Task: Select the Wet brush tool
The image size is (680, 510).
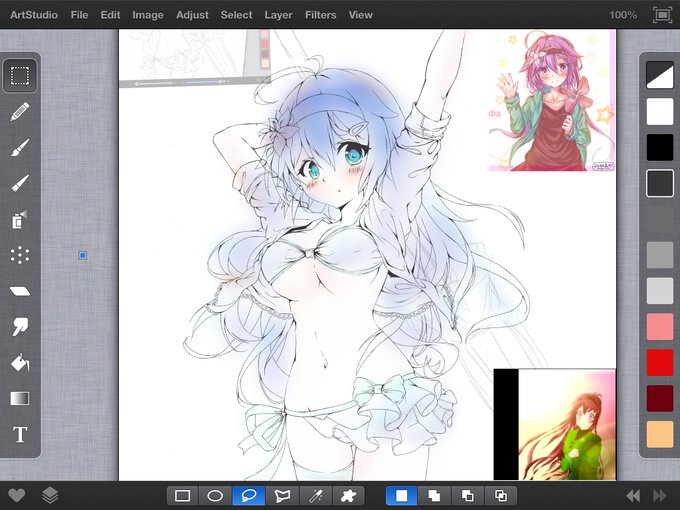Action: pyautogui.click(x=20, y=183)
